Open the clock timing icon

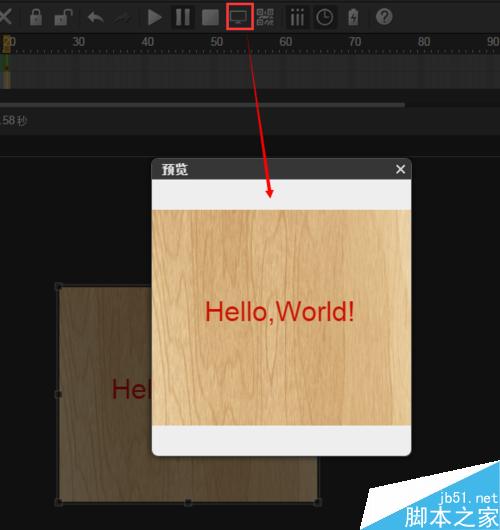325,17
